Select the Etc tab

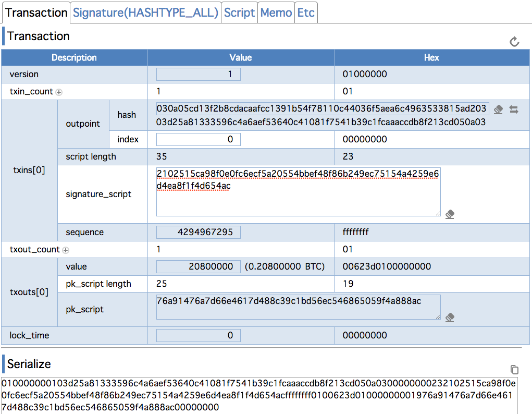[x=306, y=13]
